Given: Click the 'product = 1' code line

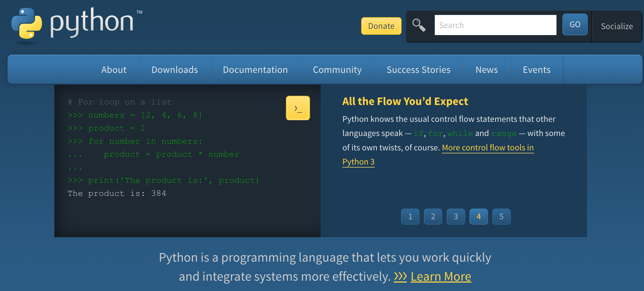Looking at the screenshot, I should click(x=107, y=128).
